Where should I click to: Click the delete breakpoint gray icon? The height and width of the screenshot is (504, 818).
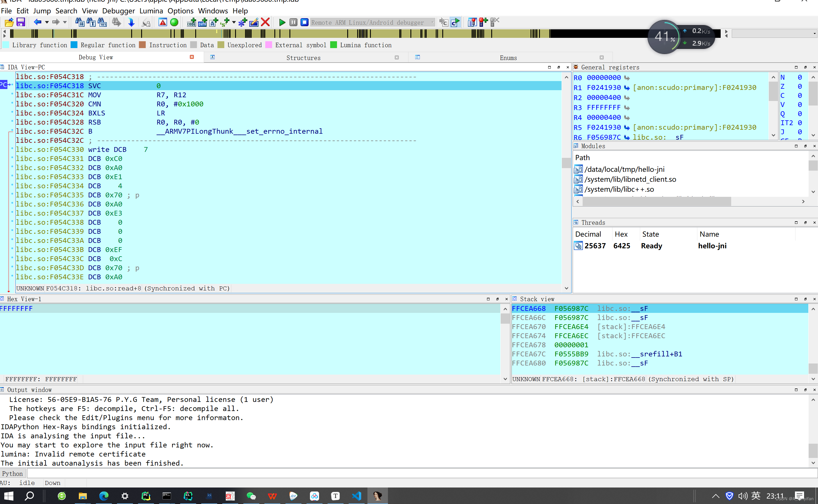[x=495, y=22]
